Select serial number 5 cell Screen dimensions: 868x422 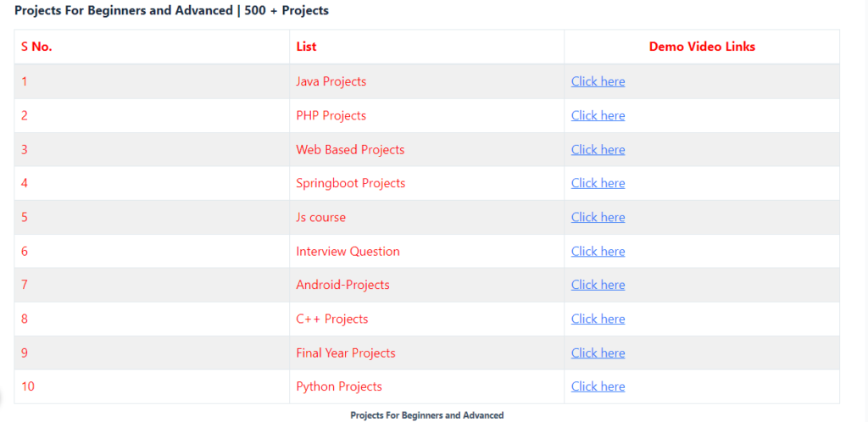tap(152, 218)
